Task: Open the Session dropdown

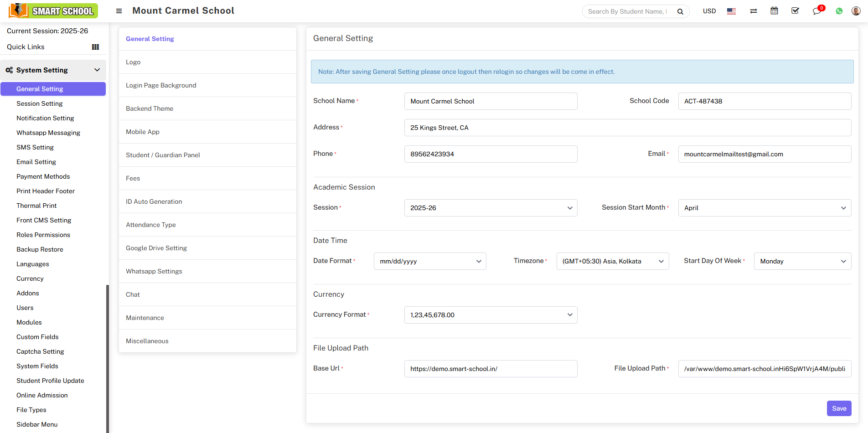Action: [491, 208]
